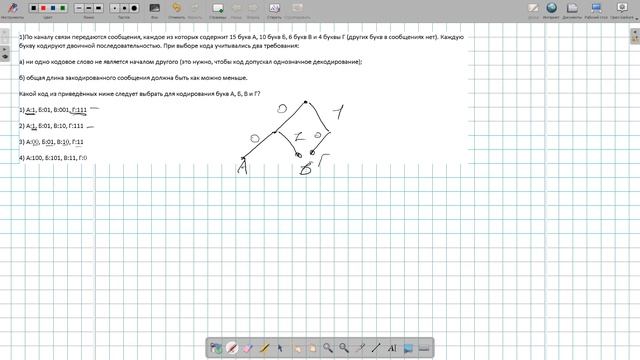Click answer option 2) А:1, Б:01, В:10, Г:111
640x360 pixels.
(x=51, y=126)
